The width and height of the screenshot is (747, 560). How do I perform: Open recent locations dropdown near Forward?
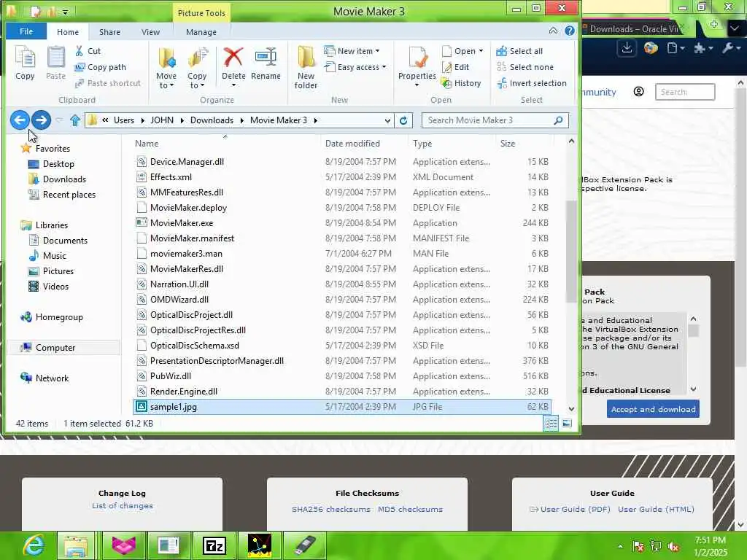pyautogui.click(x=59, y=120)
